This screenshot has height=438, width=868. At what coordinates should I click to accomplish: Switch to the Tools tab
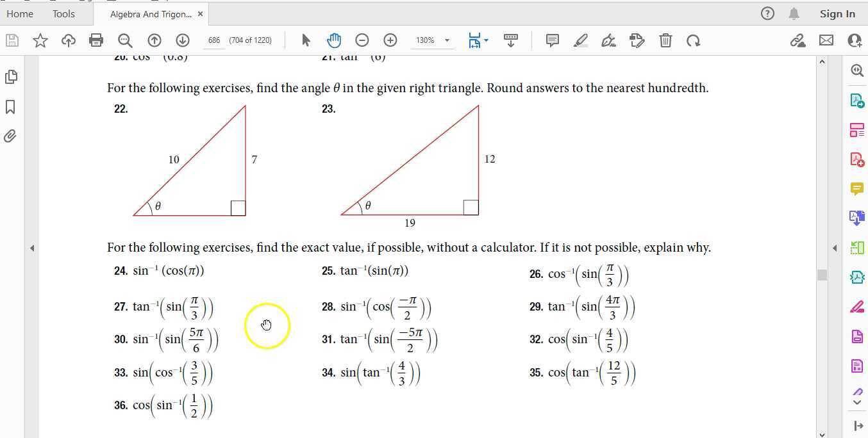[63, 13]
